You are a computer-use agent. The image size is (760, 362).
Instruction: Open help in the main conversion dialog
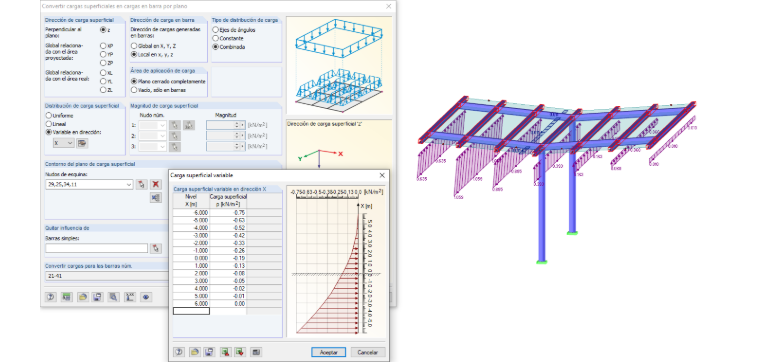[51, 297]
